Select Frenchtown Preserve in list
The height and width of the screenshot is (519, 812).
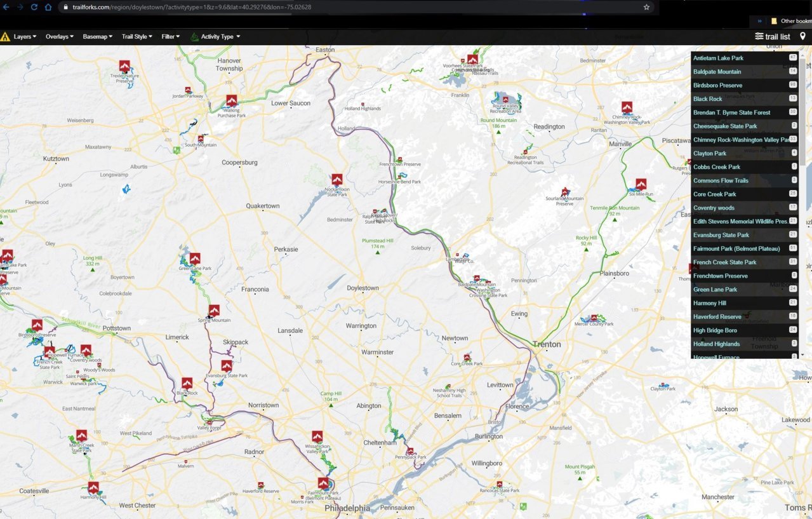point(745,276)
